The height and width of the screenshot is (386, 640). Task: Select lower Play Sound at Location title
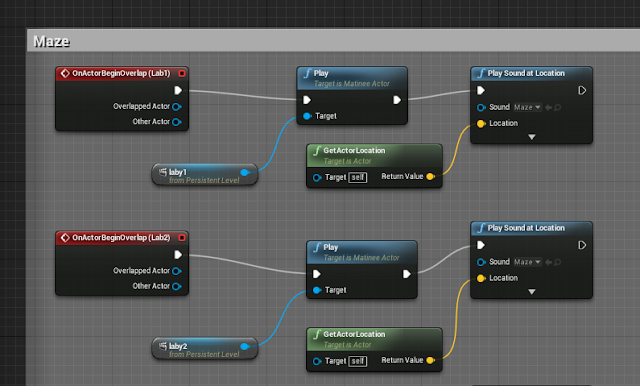tap(526, 228)
